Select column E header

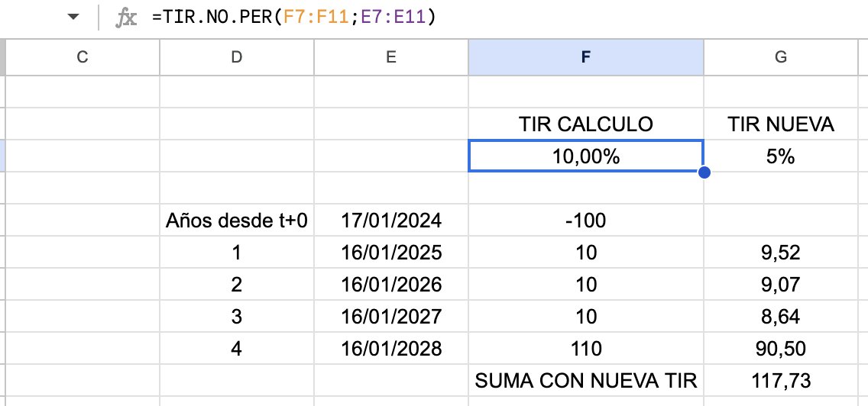390,57
